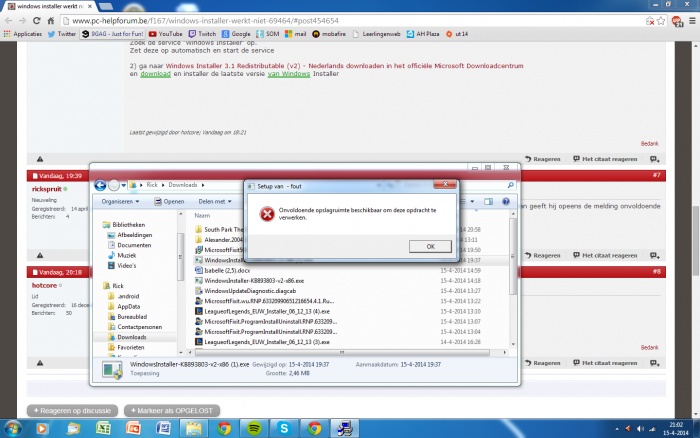Go back in the Chrome browser
Screen dimensions: 700x438
pos(8,21)
